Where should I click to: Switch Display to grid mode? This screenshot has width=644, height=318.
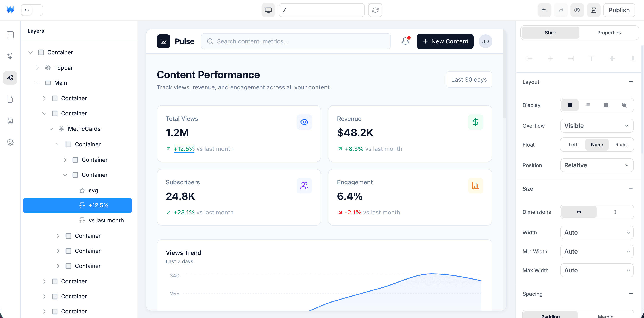pyautogui.click(x=606, y=105)
